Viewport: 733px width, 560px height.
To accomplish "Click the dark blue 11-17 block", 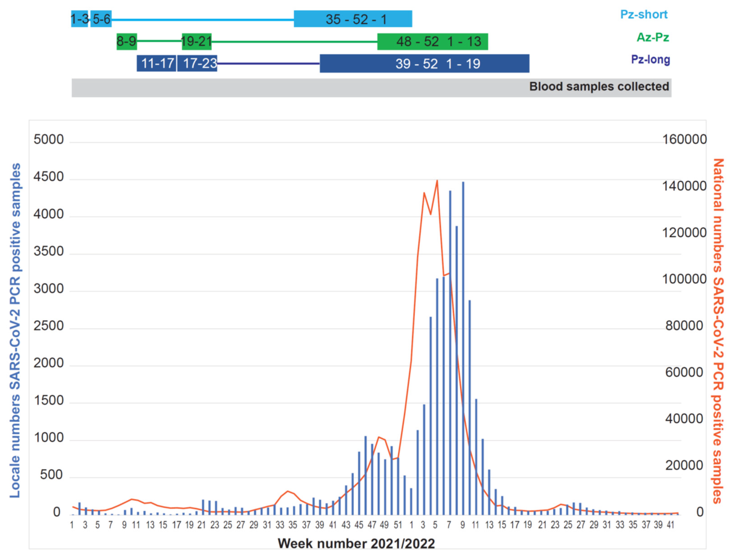I will coord(156,63).
